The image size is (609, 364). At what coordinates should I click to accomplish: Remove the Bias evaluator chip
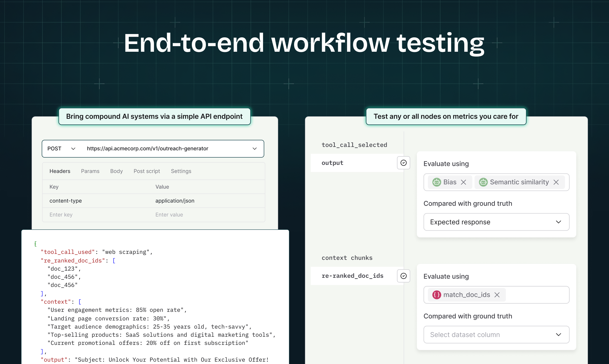pyautogui.click(x=463, y=182)
